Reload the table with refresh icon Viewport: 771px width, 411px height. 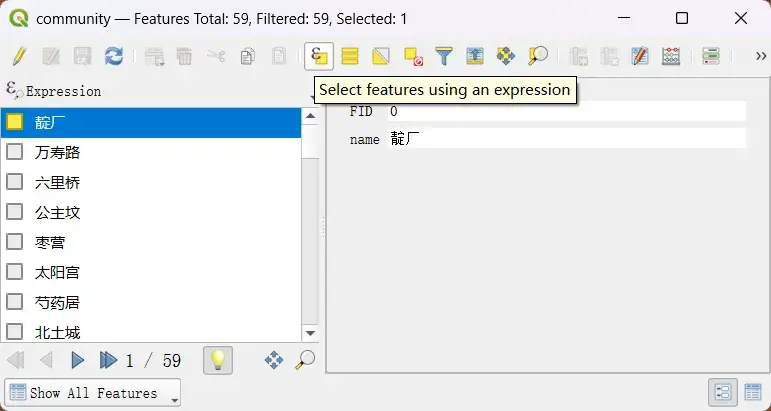(114, 56)
